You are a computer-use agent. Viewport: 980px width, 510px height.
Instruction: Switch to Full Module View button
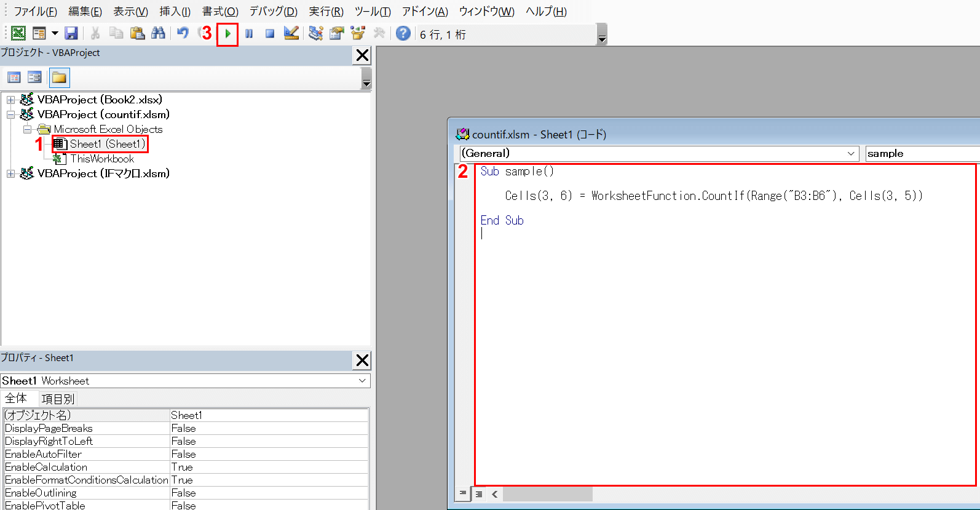click(479, 493)
